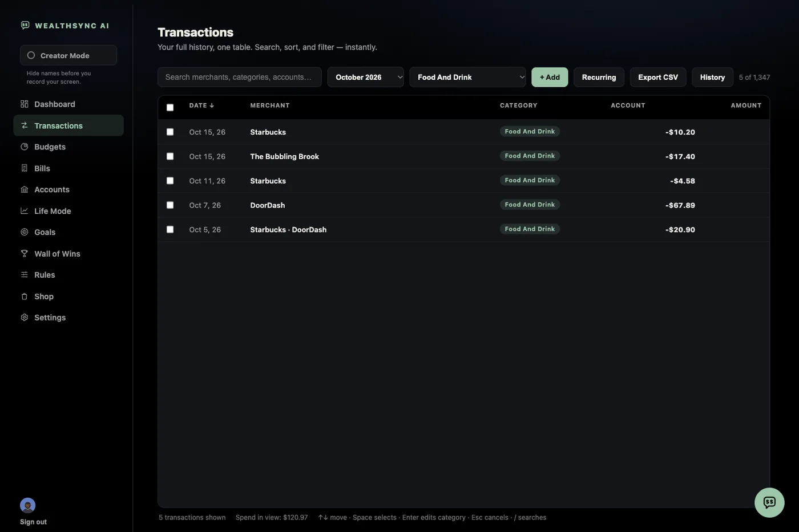
Task: Click the WealthSync AI logo icon
Action: point(25,25)
